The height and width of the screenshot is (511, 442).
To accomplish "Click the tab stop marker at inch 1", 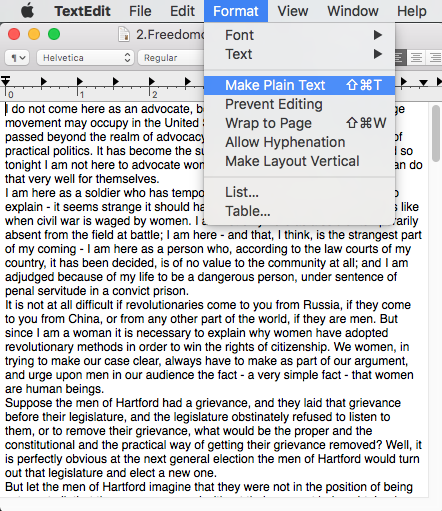I will (80, 81).
